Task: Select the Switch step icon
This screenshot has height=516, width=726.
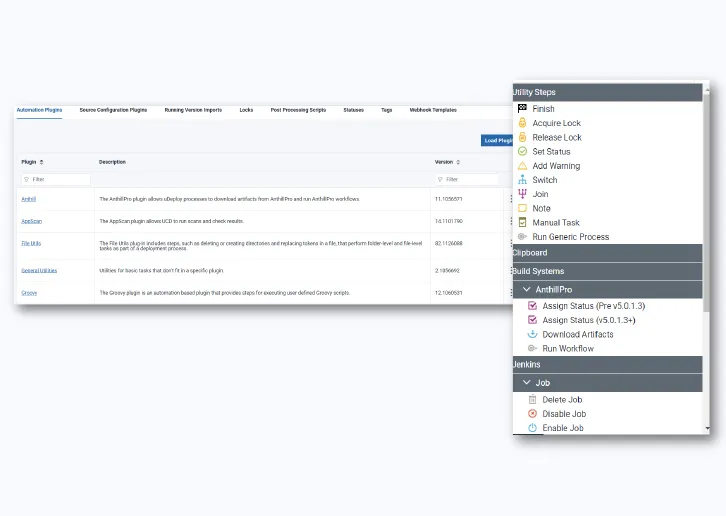Action: click(x=522, y=180)
